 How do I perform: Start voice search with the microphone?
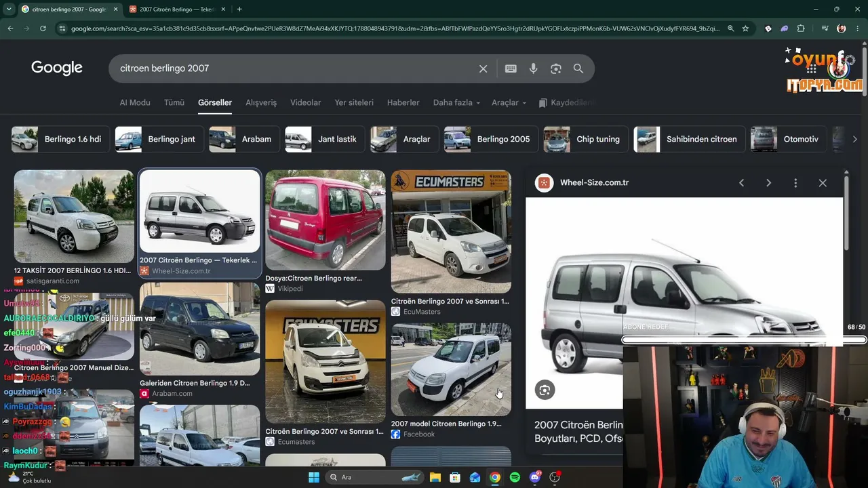(533, 68)
